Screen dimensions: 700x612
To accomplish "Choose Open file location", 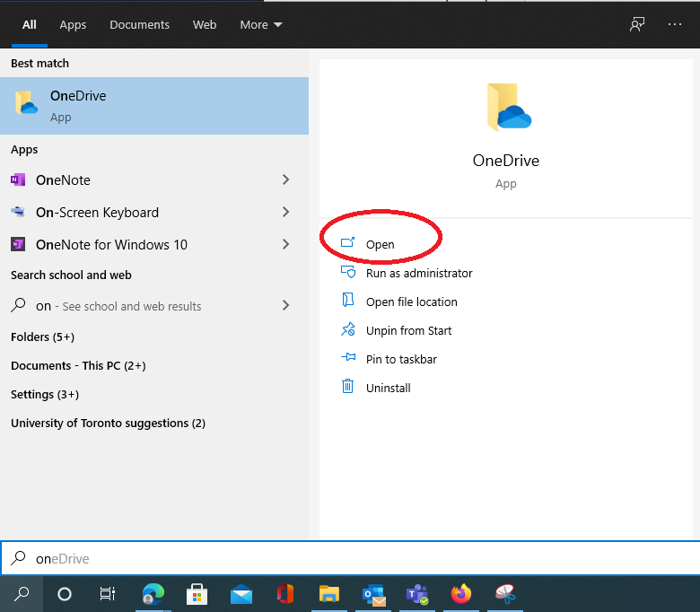I will [411, 302].
